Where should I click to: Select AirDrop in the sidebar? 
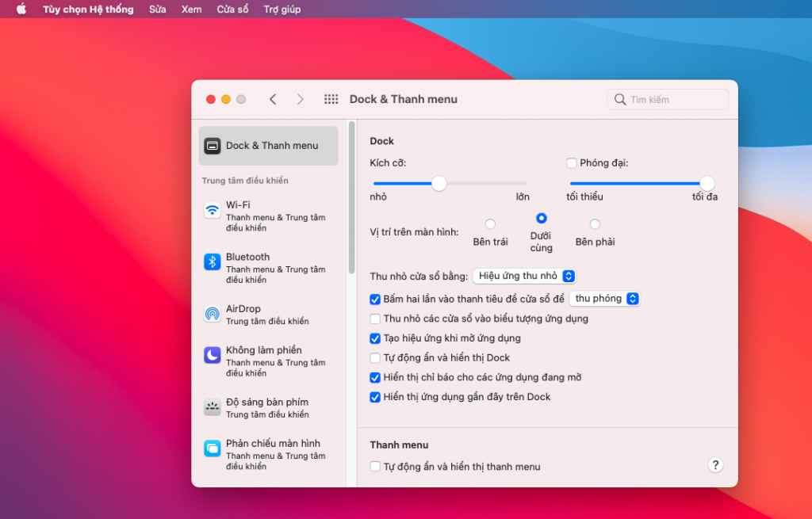point(268,314)
